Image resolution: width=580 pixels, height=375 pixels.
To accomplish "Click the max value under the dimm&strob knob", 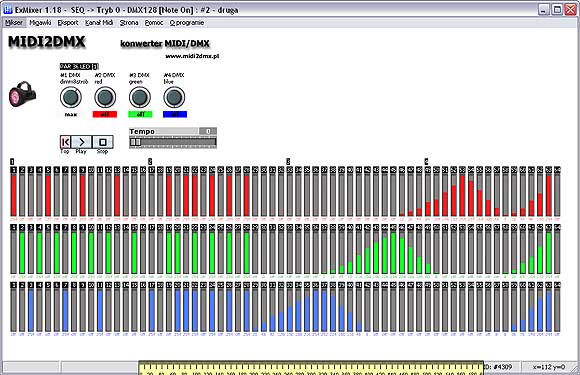I will [71, 114].
